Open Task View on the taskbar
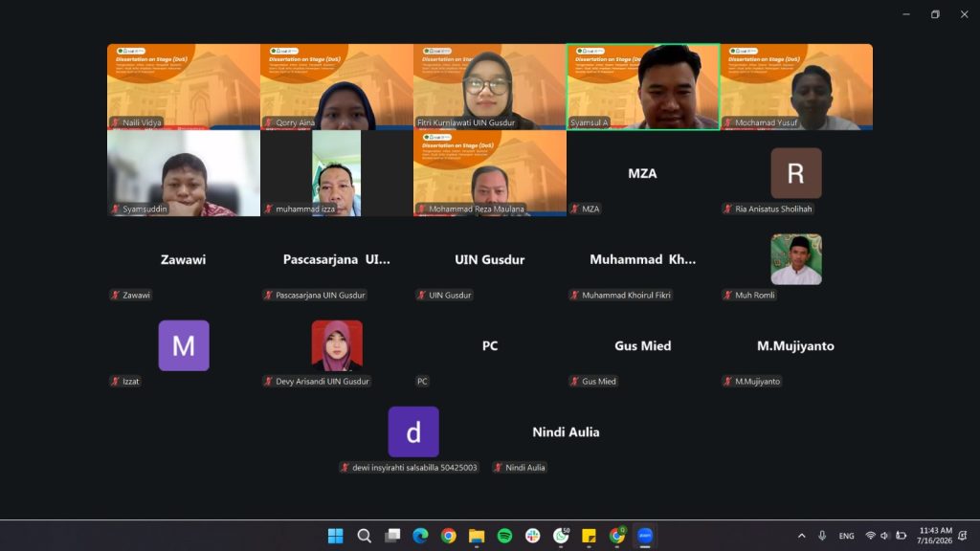This screenshot has width=980, height=551. pyautogui.click(x=392, y=536)
